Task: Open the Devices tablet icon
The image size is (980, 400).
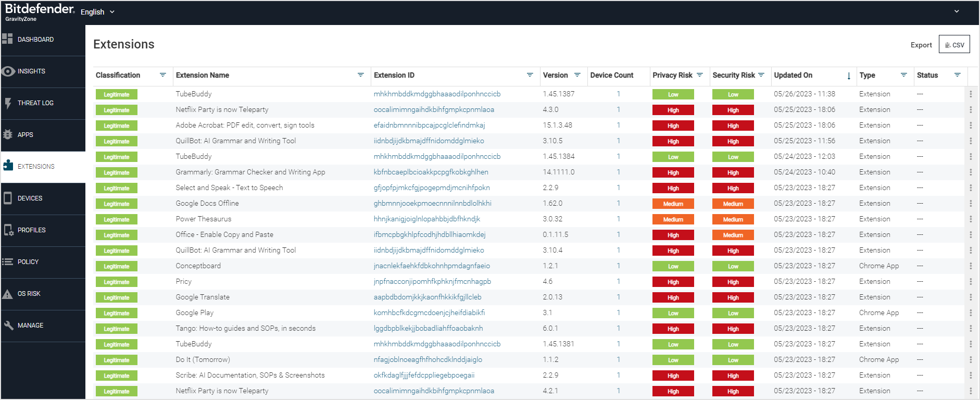Action: [x=8, y=198]
